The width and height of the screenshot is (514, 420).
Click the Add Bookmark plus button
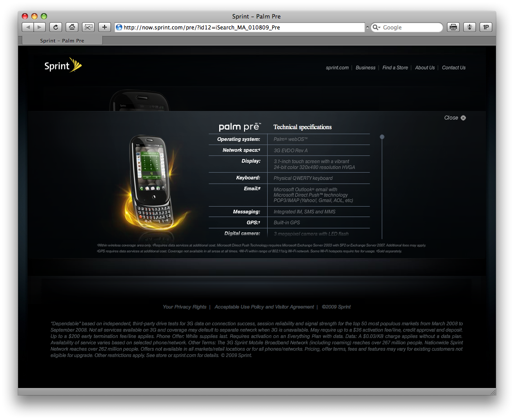(x=104, y=27)
